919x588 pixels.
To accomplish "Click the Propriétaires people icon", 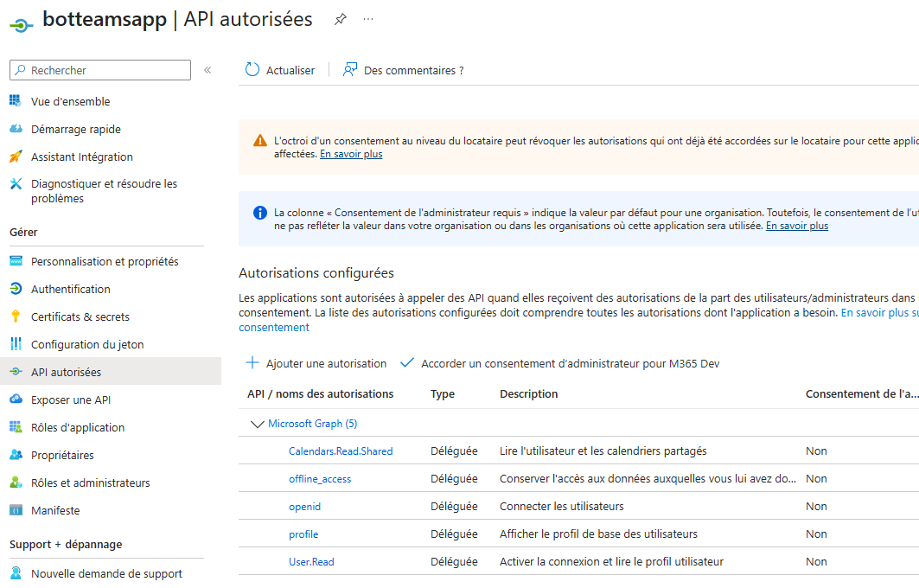I will (x=16, y=454).
